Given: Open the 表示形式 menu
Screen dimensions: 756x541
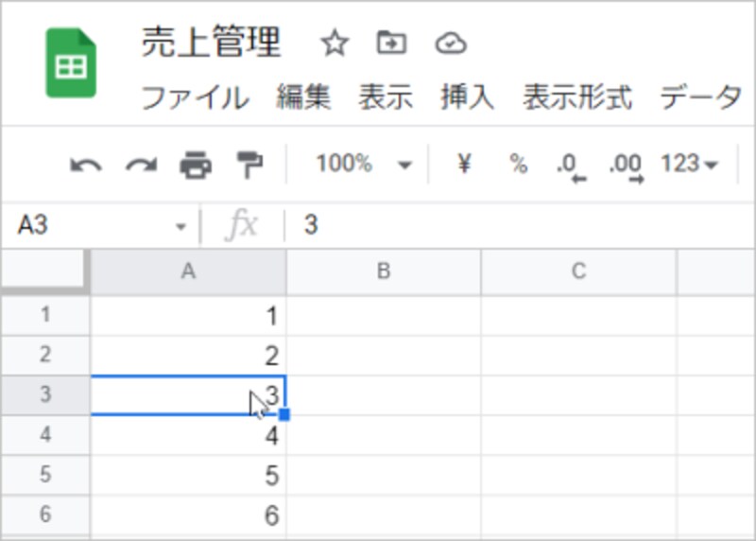Looking at the screenshot, I should point(577,97).
